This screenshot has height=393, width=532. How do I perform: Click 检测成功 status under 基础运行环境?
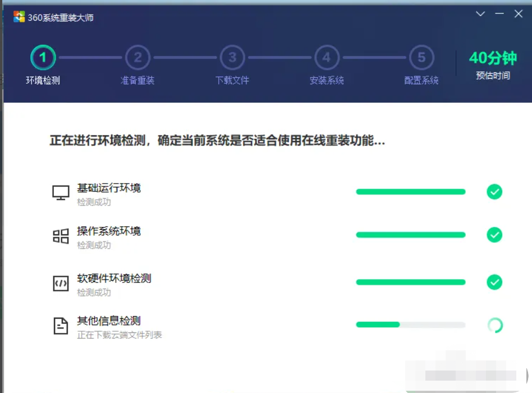point(94,202)
